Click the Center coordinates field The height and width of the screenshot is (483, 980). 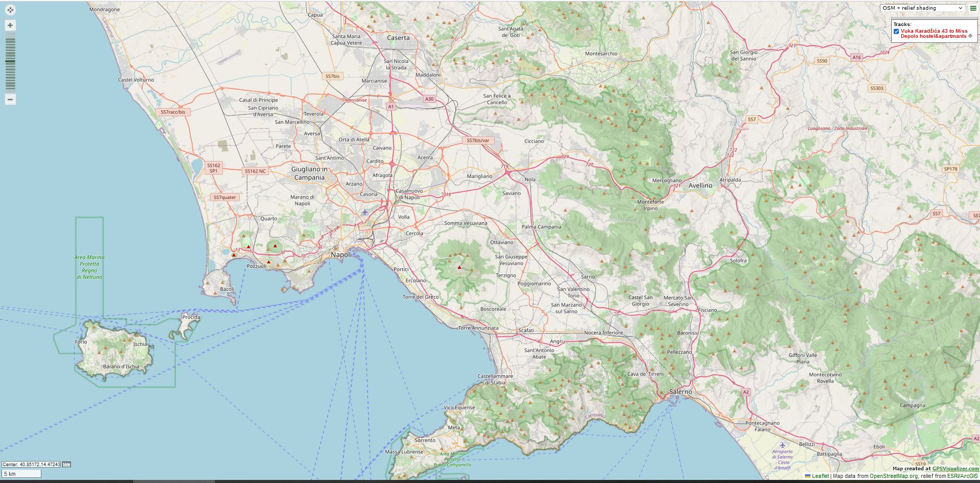coord(31,465)
